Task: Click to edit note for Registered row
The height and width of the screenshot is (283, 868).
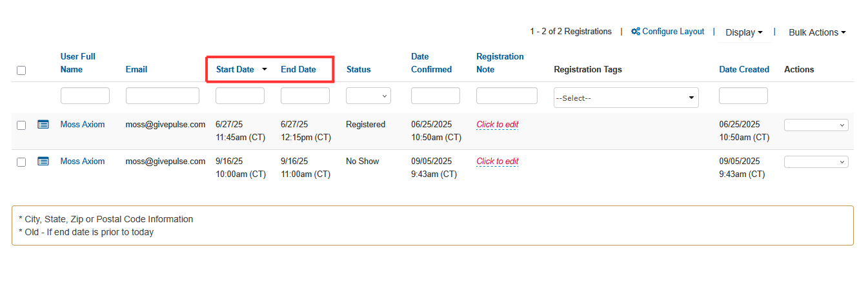Action: 498,124
